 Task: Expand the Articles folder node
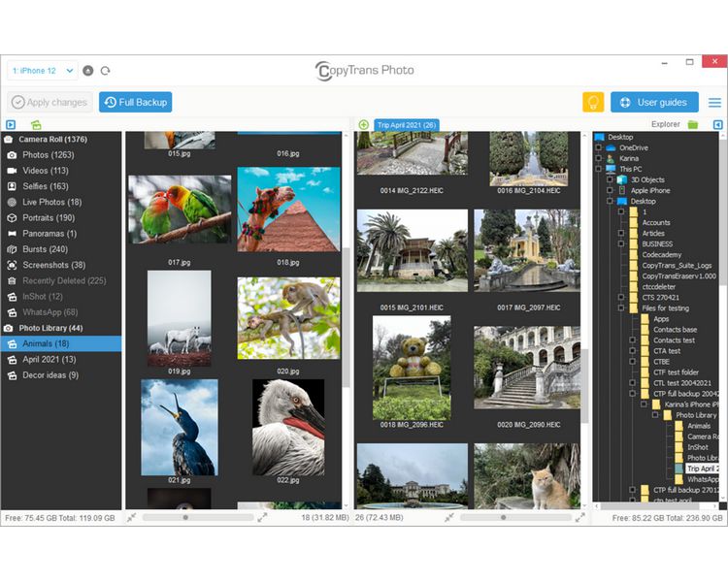[621, 233]
